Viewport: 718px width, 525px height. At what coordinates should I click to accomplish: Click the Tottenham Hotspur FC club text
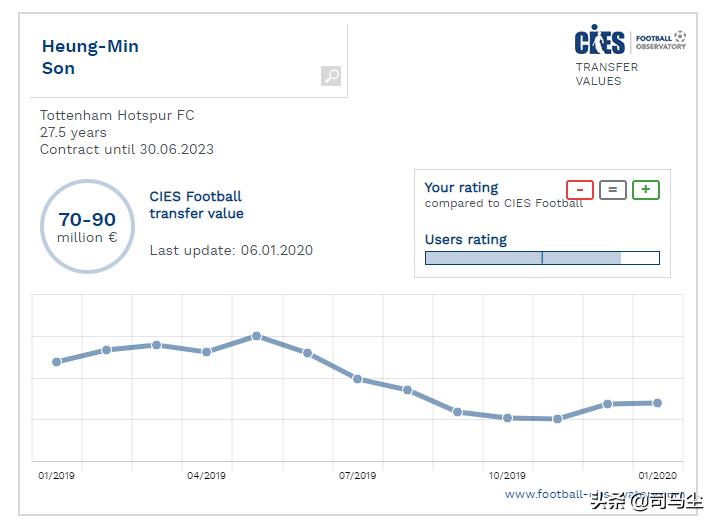(x=117, y=115)
